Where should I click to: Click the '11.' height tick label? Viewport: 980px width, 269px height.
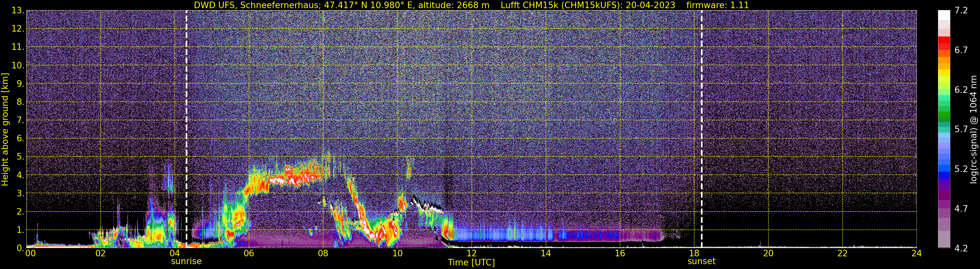point(18,47)
